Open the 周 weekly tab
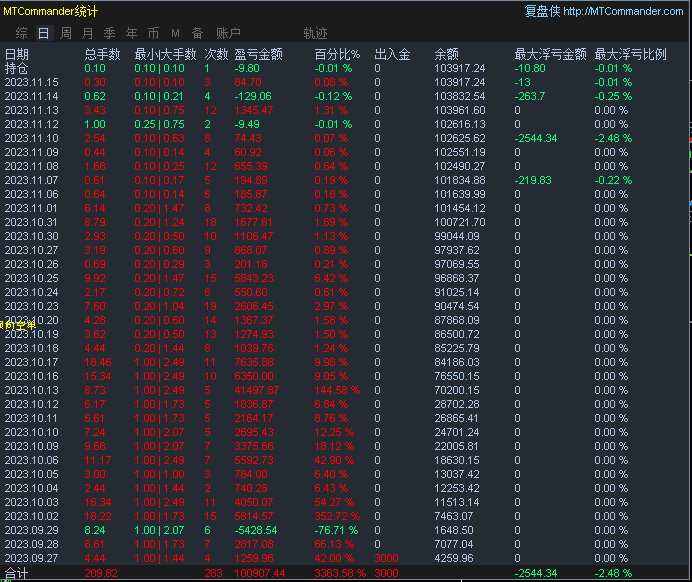692x582 pixels. pos(65,33)
